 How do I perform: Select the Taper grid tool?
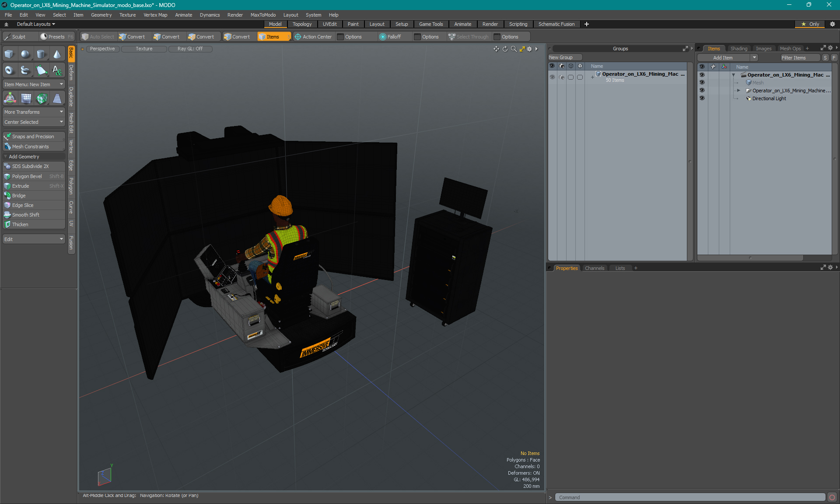tap(57, 98)
